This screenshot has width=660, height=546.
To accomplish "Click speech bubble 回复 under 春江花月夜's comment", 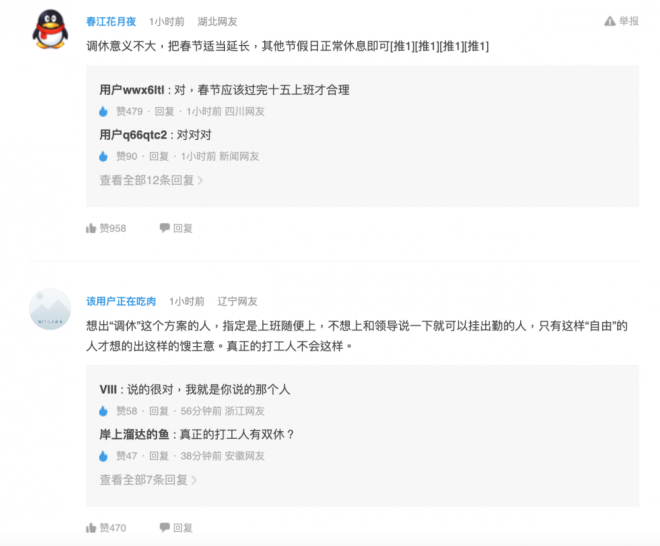I will 176,228.
